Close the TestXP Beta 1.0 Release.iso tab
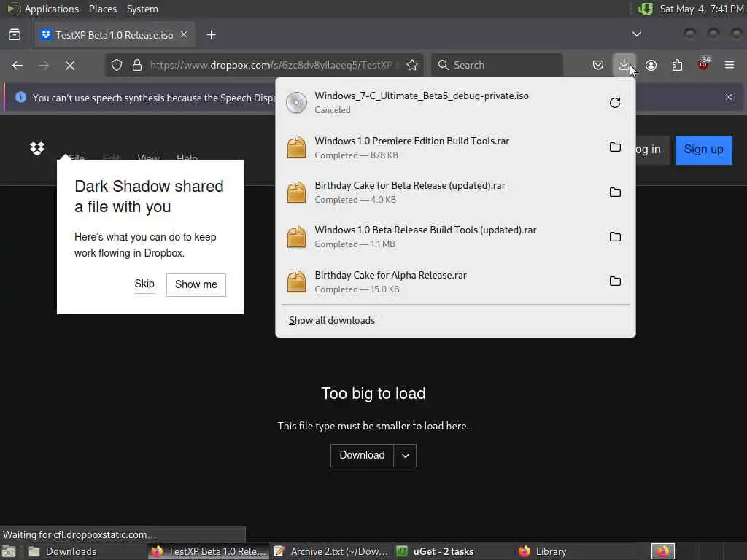 [x=184, y=35]
